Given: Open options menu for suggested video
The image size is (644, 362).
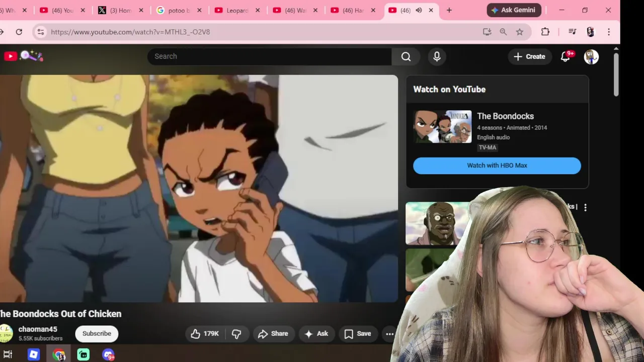Looking at the screenshot, I should click(585, 207).
